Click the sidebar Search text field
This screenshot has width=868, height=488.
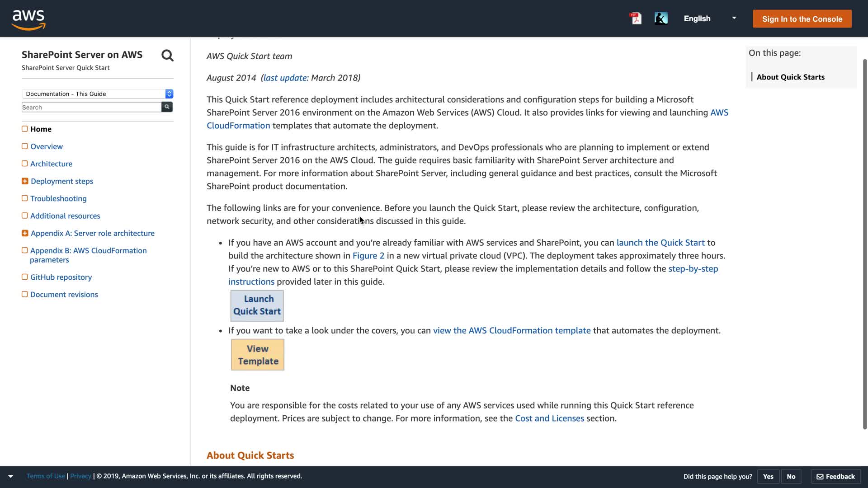click(x=91, y=107)
